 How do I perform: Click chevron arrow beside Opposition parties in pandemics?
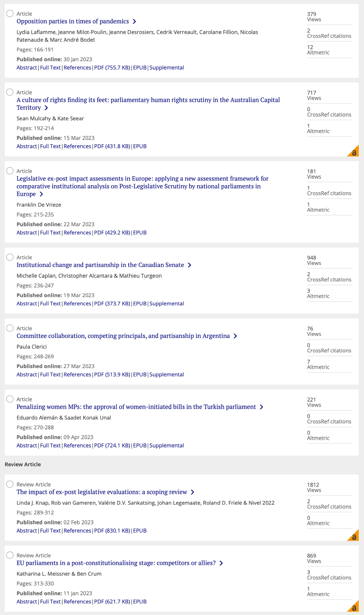click(x=134, y=22)
